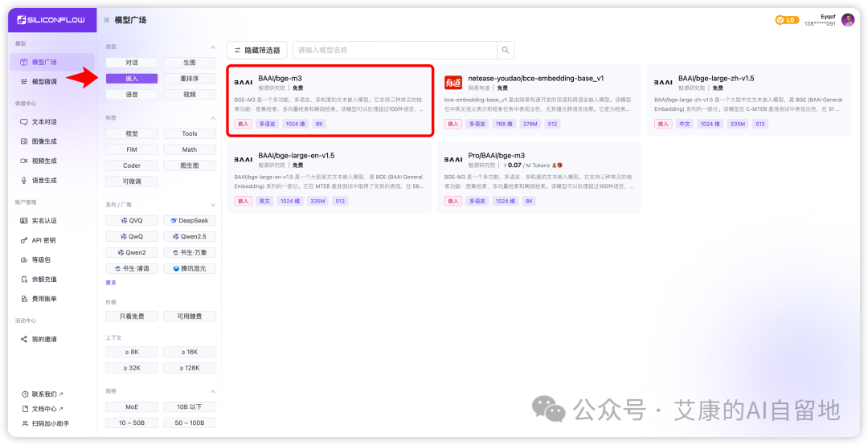Select the ≥ 32K context filter
This screenshot has width=868, height=445.
coord(132,368)
